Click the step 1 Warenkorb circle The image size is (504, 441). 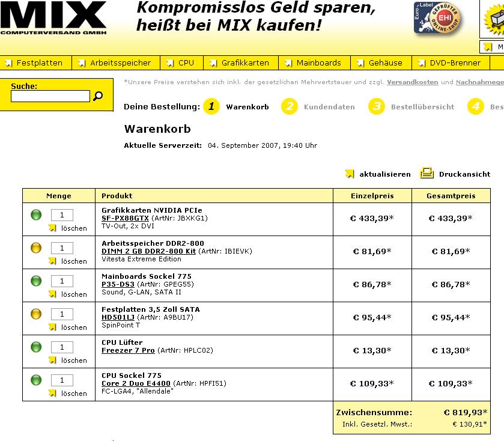click(211, 106)
